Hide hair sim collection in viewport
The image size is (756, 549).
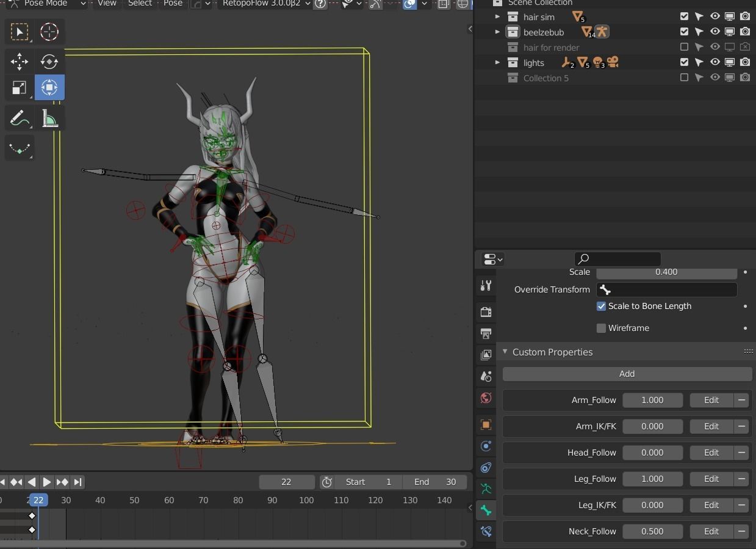(715, 16)
